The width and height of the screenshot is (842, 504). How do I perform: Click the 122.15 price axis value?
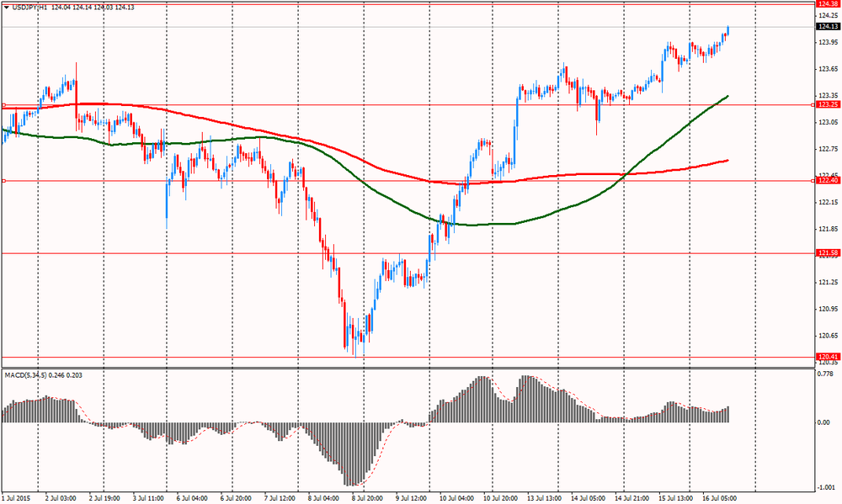(828, 202)
